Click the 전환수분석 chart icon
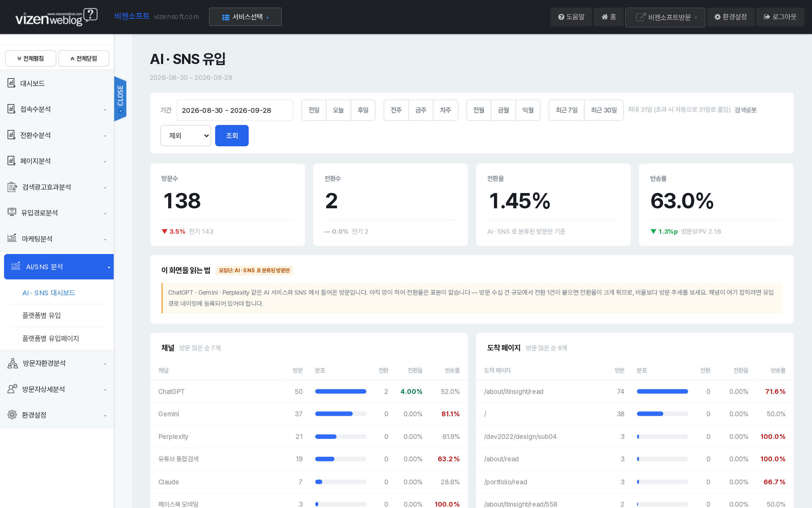This screenshot has width=812, height=508. tap(11, 135)
